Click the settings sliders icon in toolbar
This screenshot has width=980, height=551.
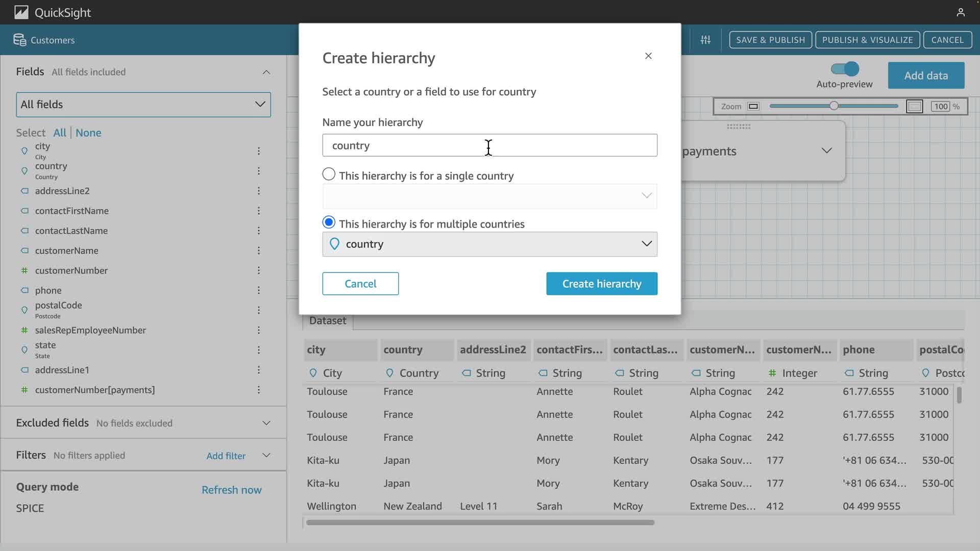[705, 40]
